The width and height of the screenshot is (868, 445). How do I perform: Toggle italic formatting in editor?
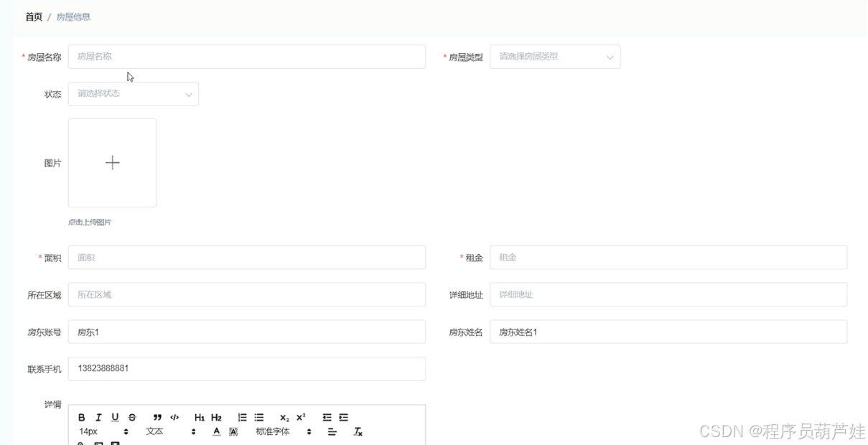98,418
